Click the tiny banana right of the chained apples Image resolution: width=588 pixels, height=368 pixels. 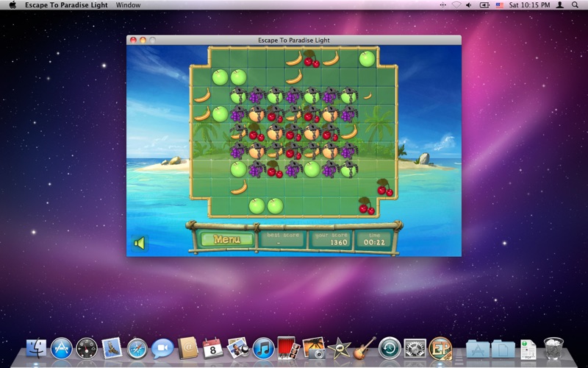(x=367, y=96)
